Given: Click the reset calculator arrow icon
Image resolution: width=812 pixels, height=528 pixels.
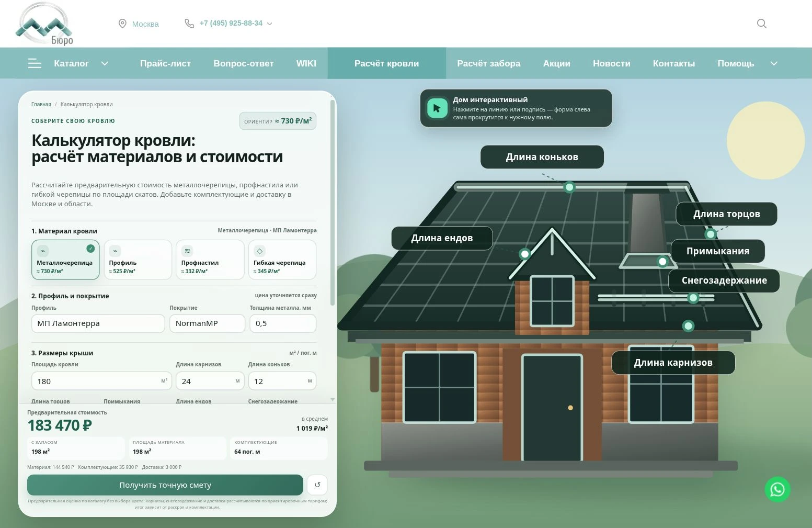Looking at the screenshot, I should [x=317, y=485].
